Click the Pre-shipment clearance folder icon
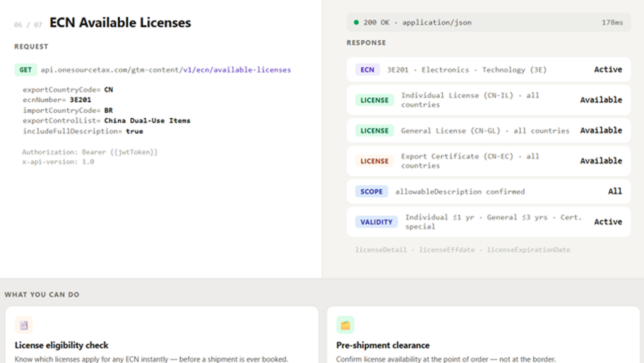 point(345,325)
